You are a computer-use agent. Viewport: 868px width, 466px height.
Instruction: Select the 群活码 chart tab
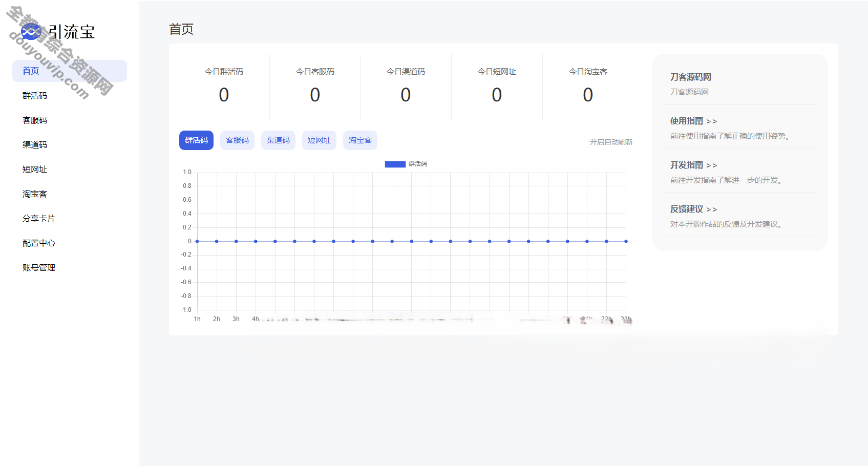(x=196, y=140)
